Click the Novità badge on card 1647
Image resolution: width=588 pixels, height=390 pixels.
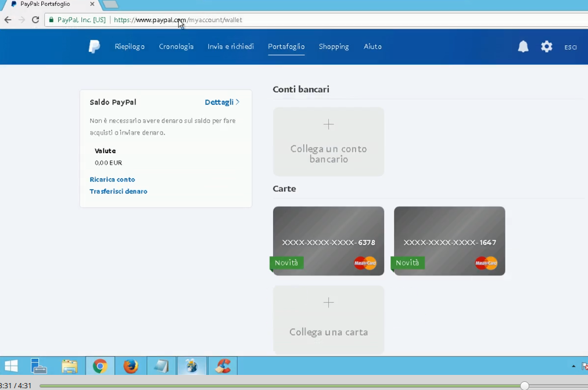pyautogui.click(x=408, y=263)
